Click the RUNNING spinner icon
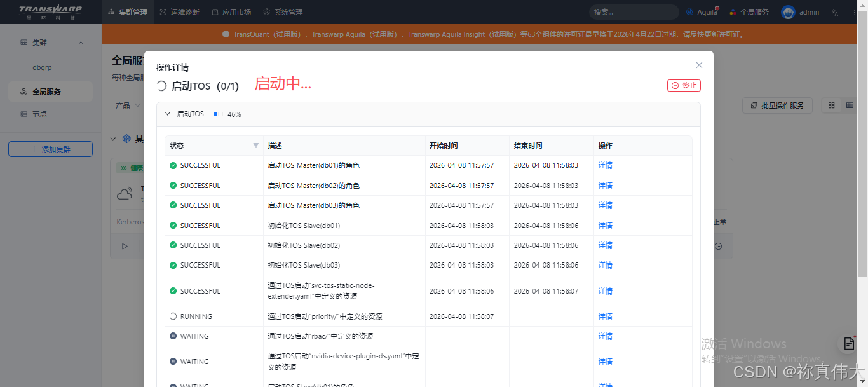The height and width of the screenshot is (387, 868). [173, 316]
